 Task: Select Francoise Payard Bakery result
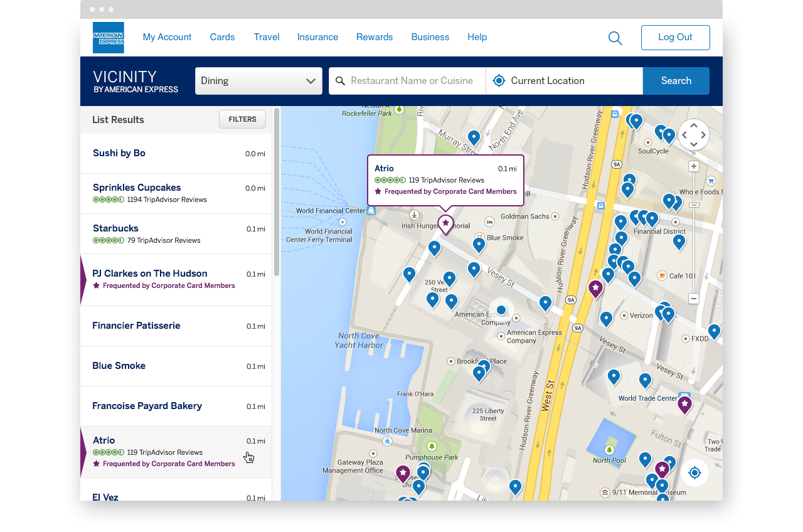176,407
